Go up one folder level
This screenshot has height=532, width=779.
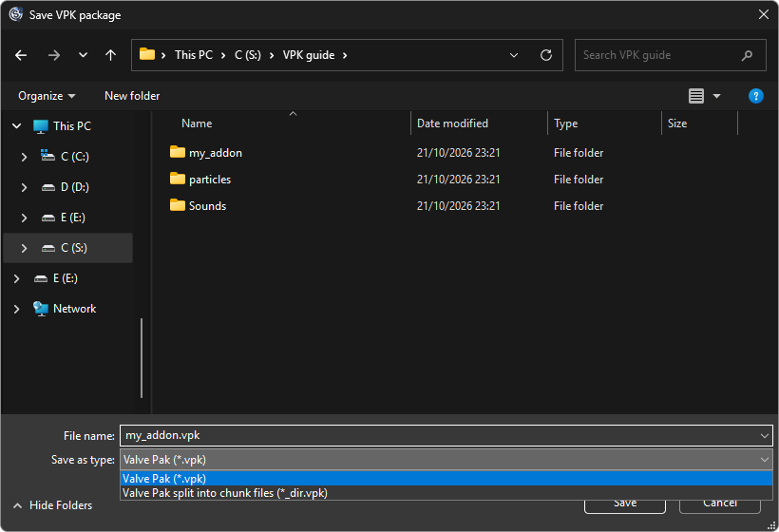110,55
